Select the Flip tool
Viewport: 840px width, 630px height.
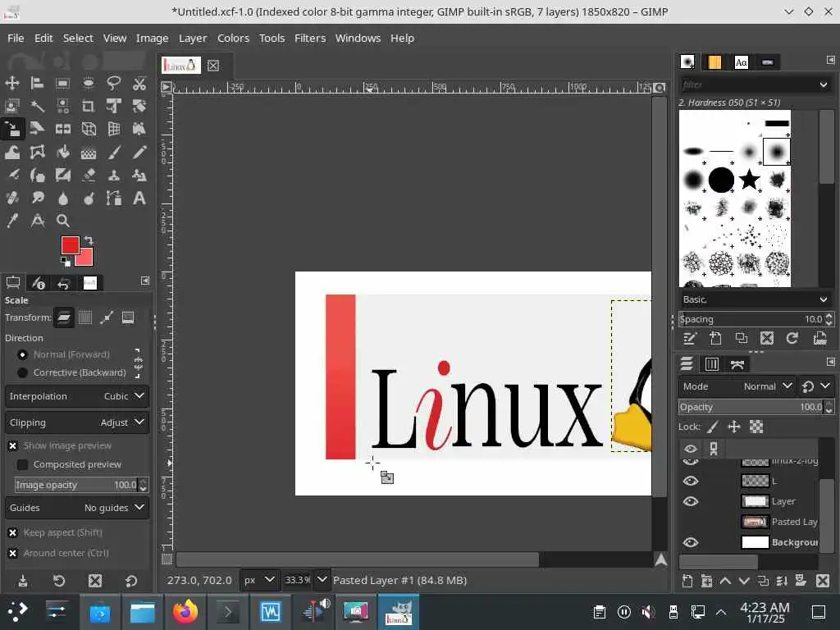(62, 129)
